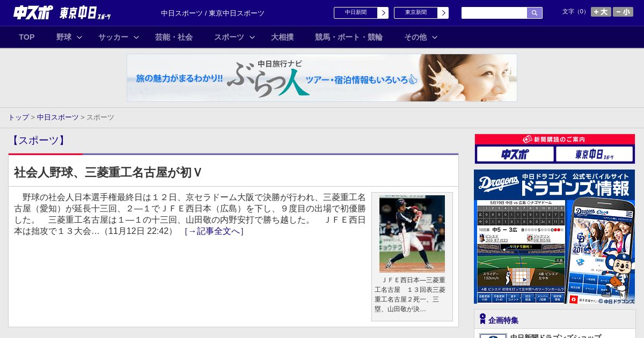Select 芸能・社会 in navigation bar

(x=174, y=37)
